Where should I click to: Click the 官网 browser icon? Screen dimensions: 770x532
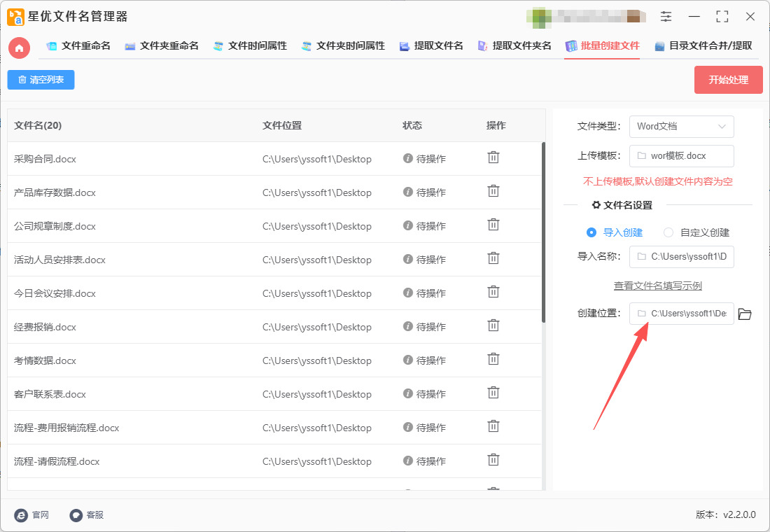(x=21, y=515)
